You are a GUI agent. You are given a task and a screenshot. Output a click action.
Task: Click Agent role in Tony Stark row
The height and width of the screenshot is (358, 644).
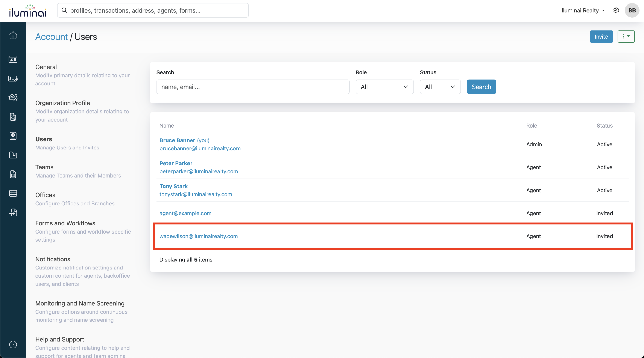tap(533, 190)
